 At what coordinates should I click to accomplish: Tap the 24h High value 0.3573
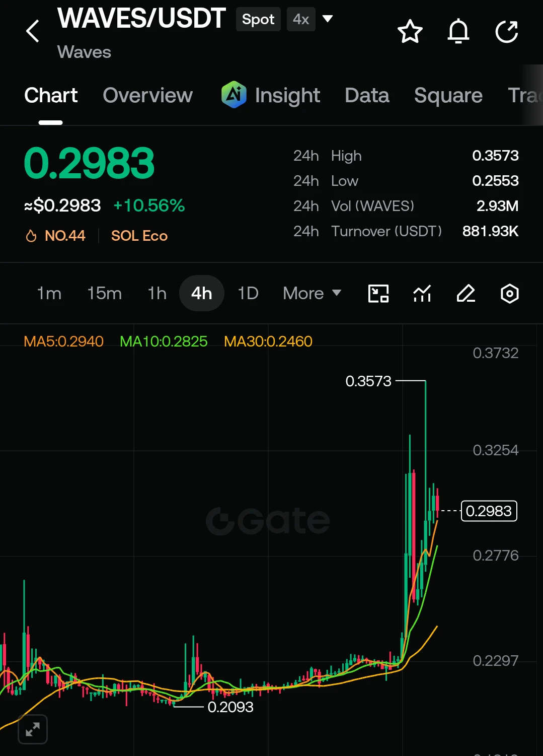click(495, 156)
